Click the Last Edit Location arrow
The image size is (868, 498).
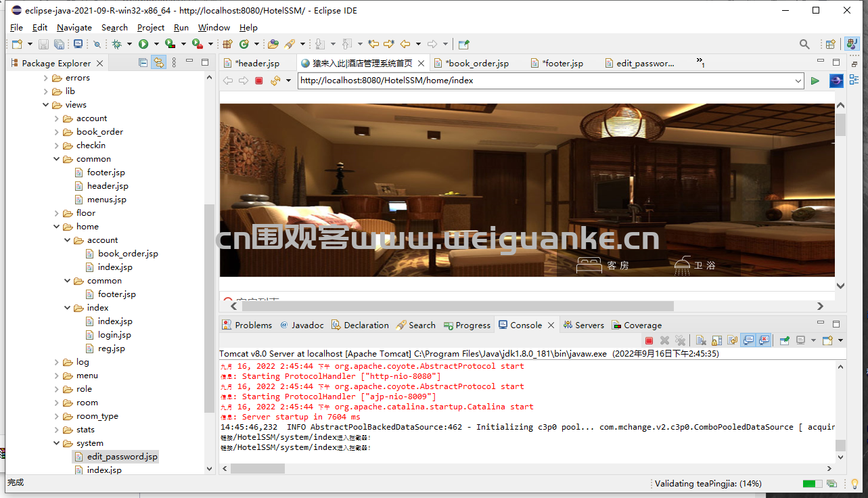pos(373,44)
